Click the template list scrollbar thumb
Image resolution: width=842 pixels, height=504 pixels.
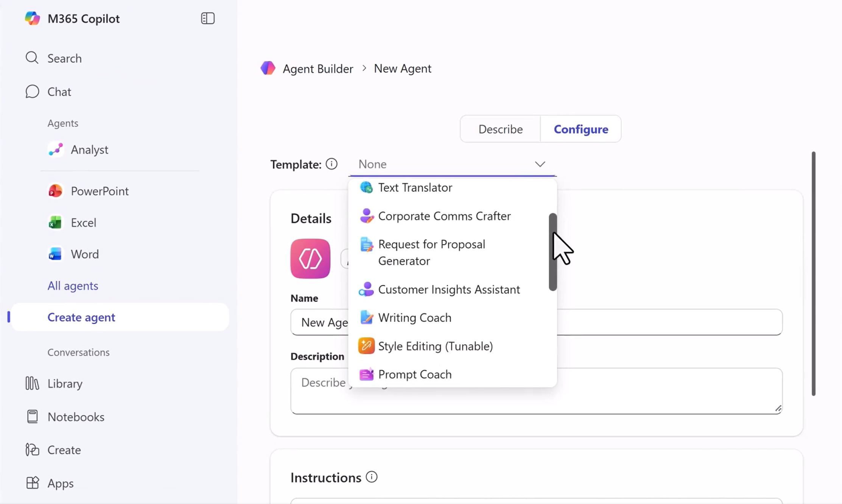pyautogui.click(x=553, y=252)
